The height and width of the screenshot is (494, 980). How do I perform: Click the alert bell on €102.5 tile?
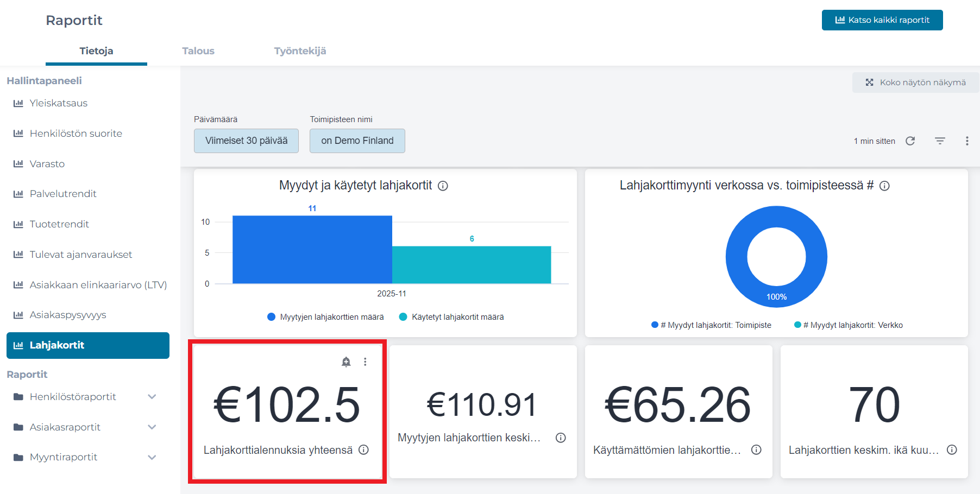(x=346, y=362)
